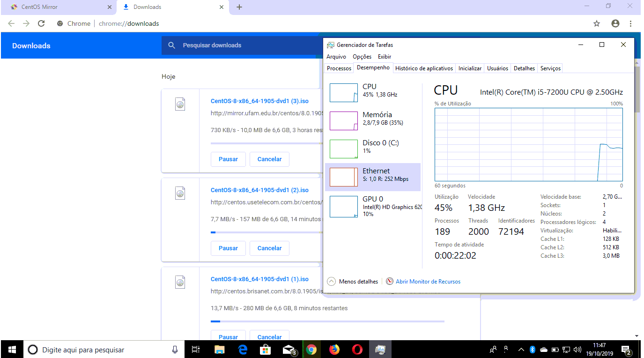Open the Chrome profile avatar

pos(615,23)
